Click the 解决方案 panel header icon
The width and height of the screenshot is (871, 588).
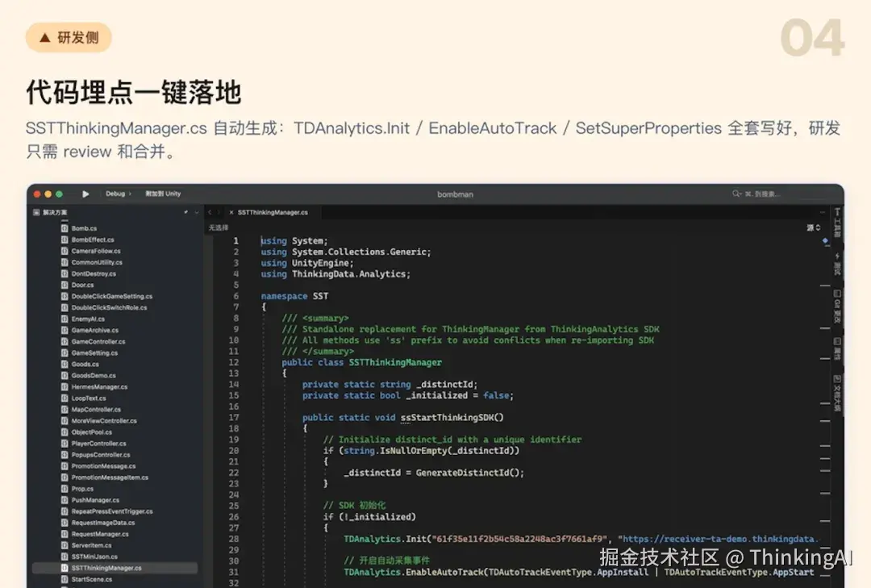36,212
